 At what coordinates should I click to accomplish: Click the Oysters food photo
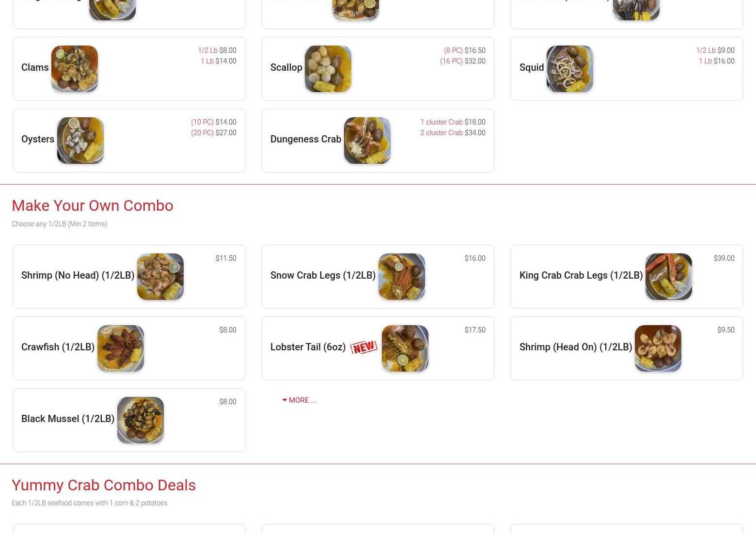[x=80, y=141]
